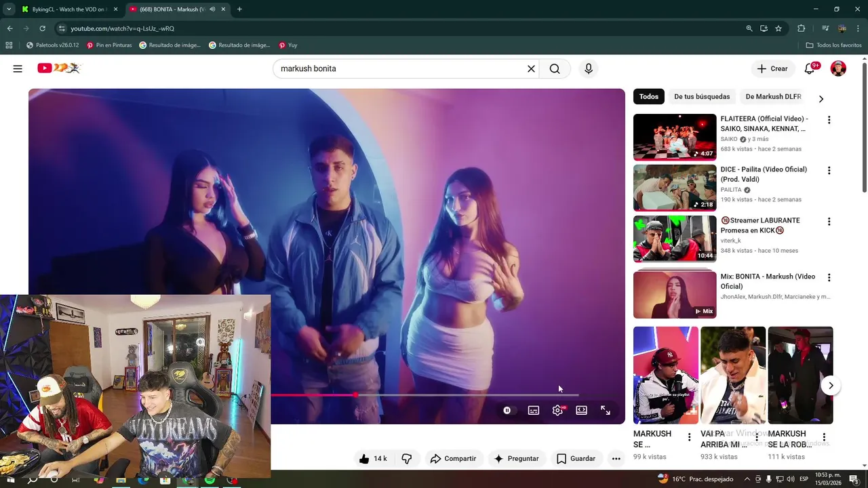Click the viterk_k channel name

tap(731, 241)
